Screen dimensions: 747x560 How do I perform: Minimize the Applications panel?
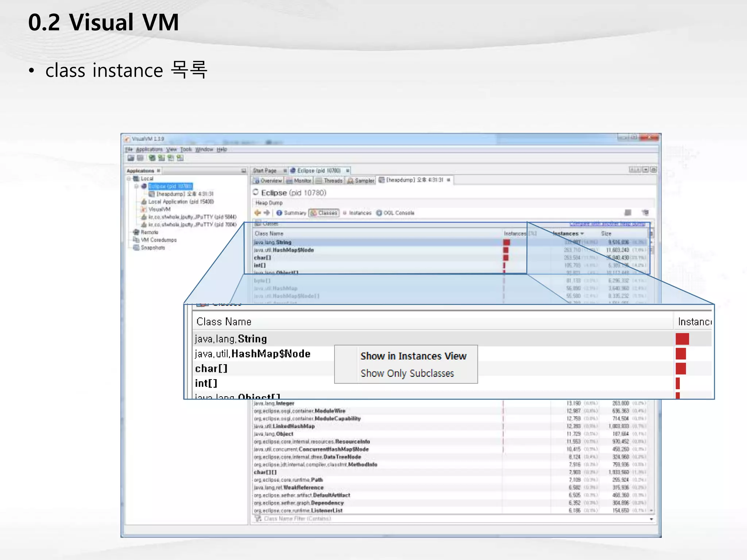[x=243, y=171]
